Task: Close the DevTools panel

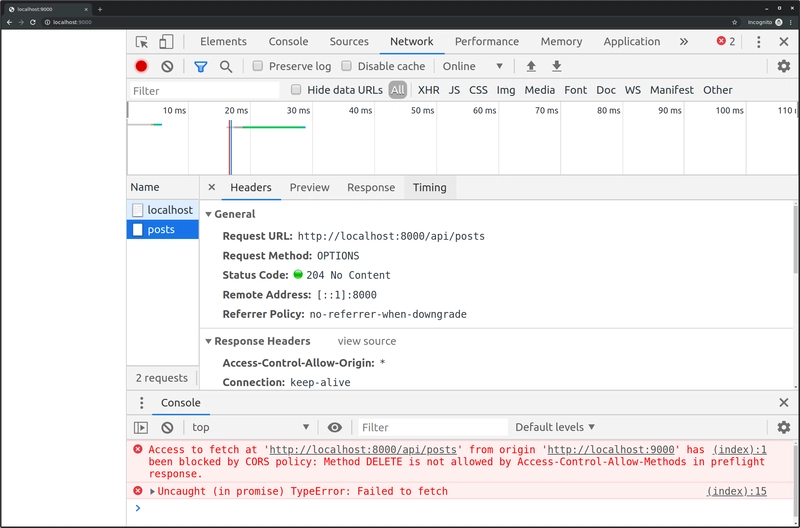Action: pos(784,42)
